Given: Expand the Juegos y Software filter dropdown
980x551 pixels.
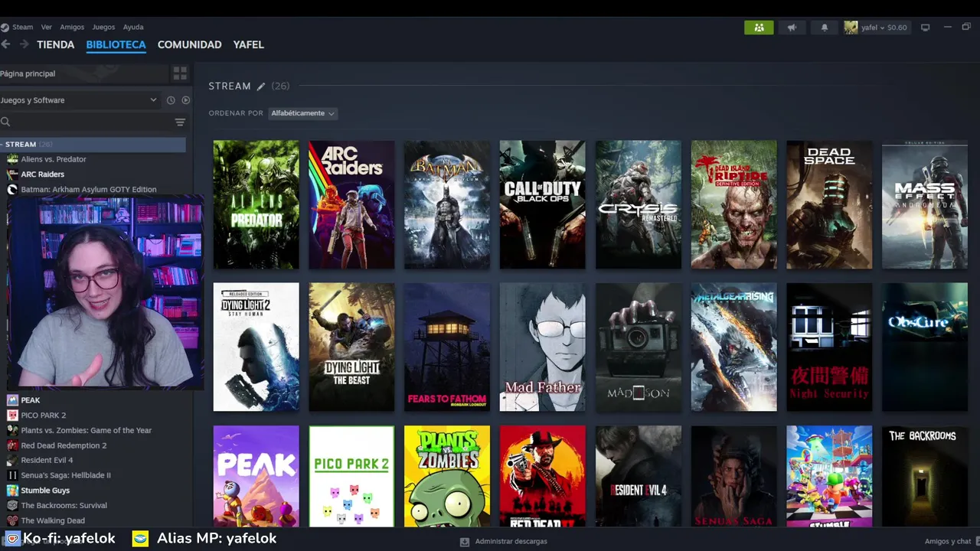Looking at the screenshot, I should click(80, 100).
